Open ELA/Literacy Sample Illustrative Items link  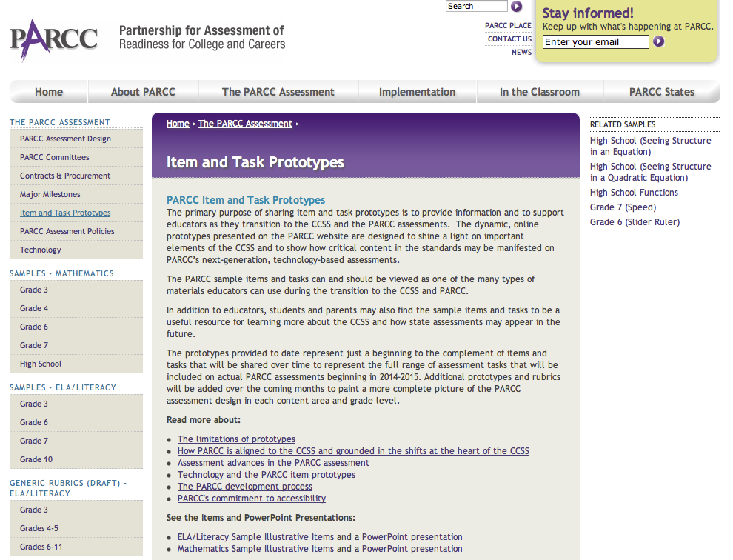(255, 536)
